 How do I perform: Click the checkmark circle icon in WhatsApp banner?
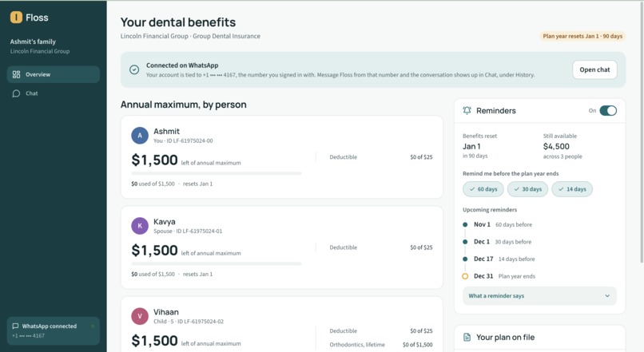click(x=134, y=69)
